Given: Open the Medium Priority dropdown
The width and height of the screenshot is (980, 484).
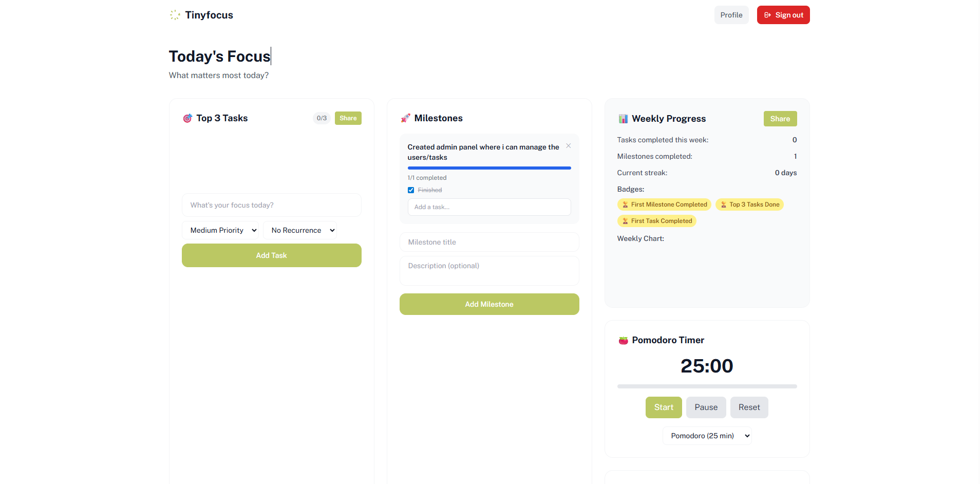Looking at the screenshot, I should (220, 230).
